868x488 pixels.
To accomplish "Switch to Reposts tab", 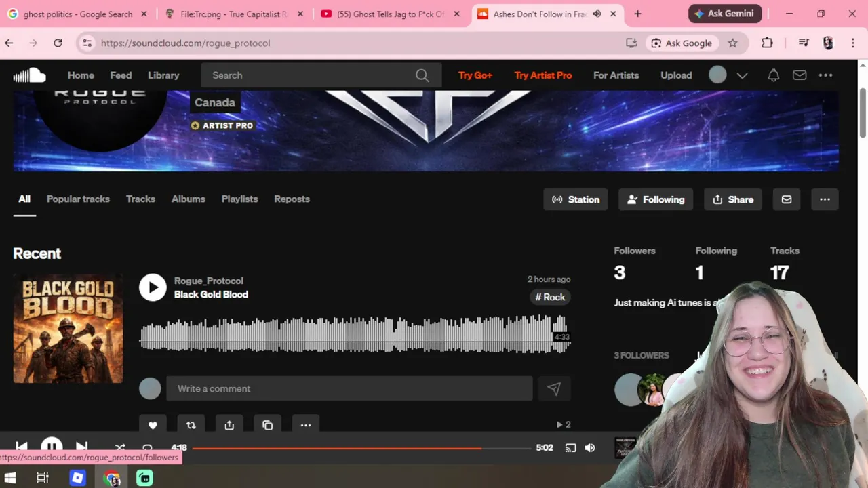I will click(292, 199).
